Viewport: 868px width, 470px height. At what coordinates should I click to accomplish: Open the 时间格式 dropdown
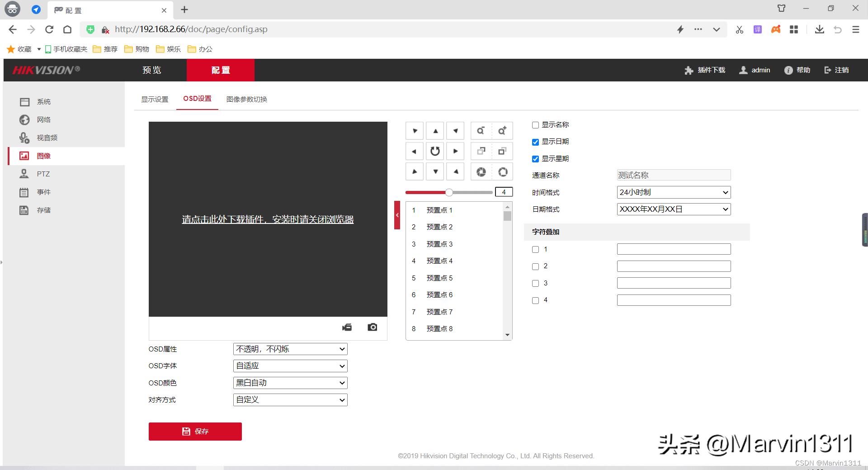(673, 192)
